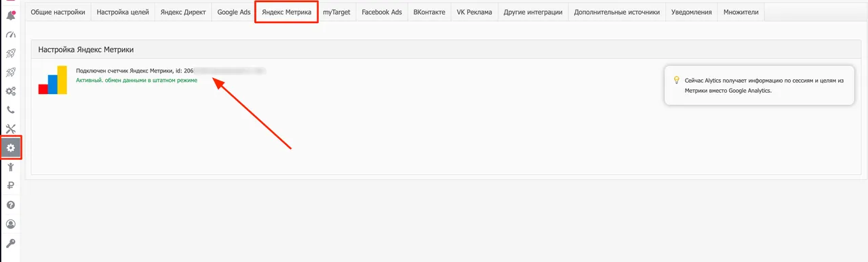Open the phone calls icon in sidebar
Viewport: 868px width, 262px height.
tap(10, 110)
